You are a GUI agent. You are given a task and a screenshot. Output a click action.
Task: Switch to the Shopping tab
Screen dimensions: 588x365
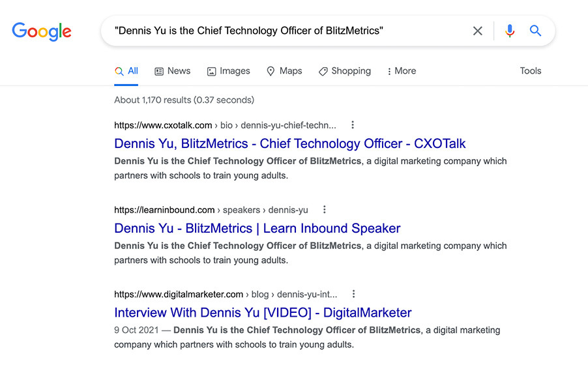point(345,71)
